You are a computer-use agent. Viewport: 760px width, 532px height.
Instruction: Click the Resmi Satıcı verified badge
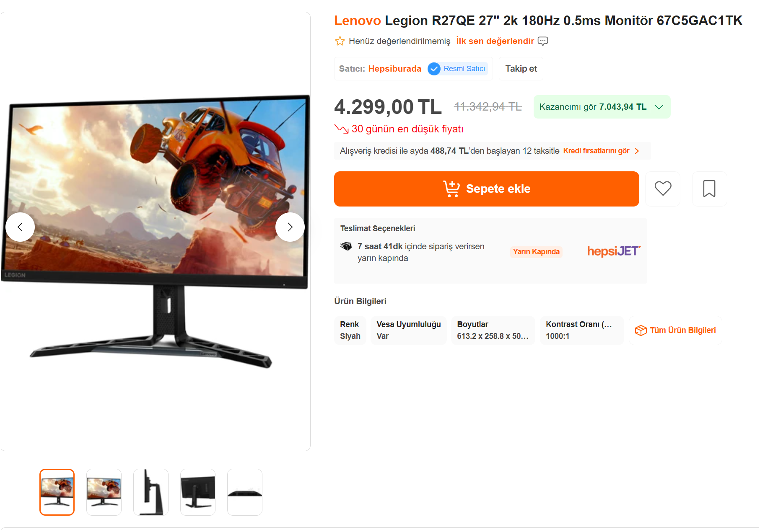[x=458, y=69]
